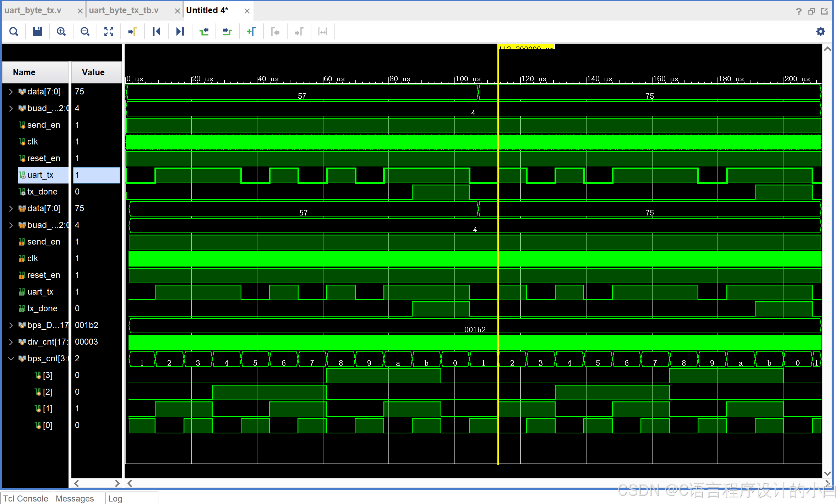The width and height of the screenshot is (840, 504).
Task: Switch to the uart_byte_tx_tb.v tab
Action: [x=124, y=10]
